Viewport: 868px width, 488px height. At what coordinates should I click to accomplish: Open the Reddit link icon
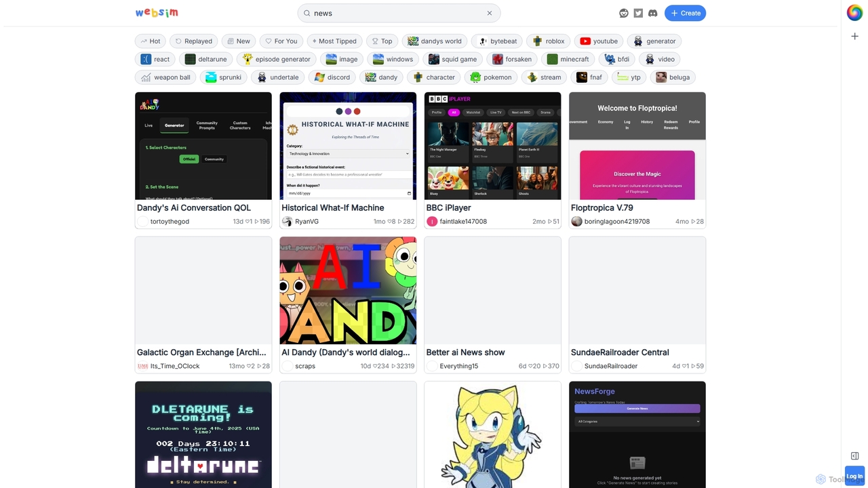point(624,13)
